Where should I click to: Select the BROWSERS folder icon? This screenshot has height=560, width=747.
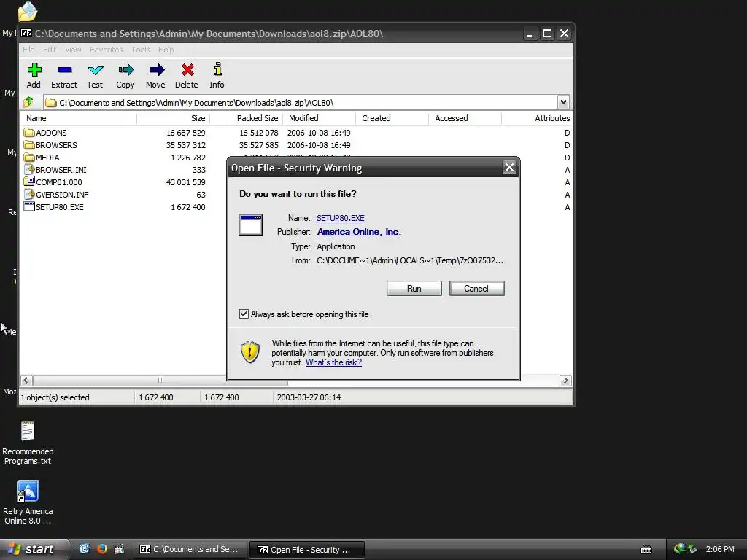[29, 145]
